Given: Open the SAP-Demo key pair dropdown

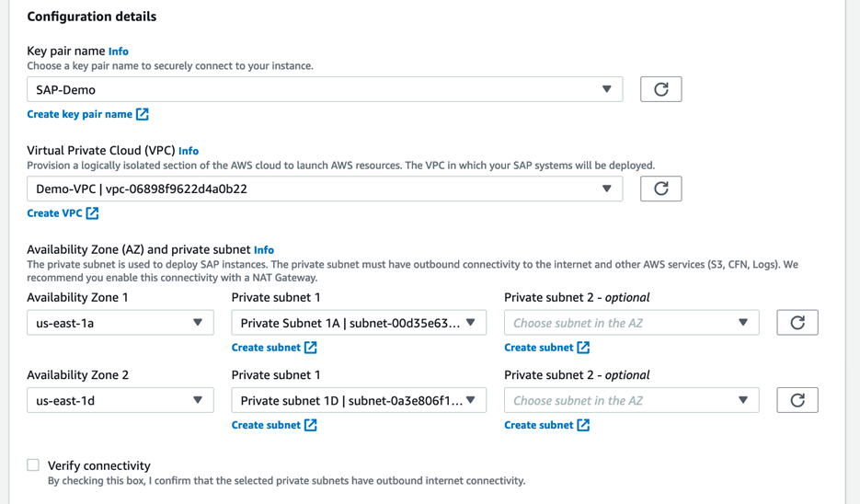Looking at the screenshot, I should click(324, 89).
